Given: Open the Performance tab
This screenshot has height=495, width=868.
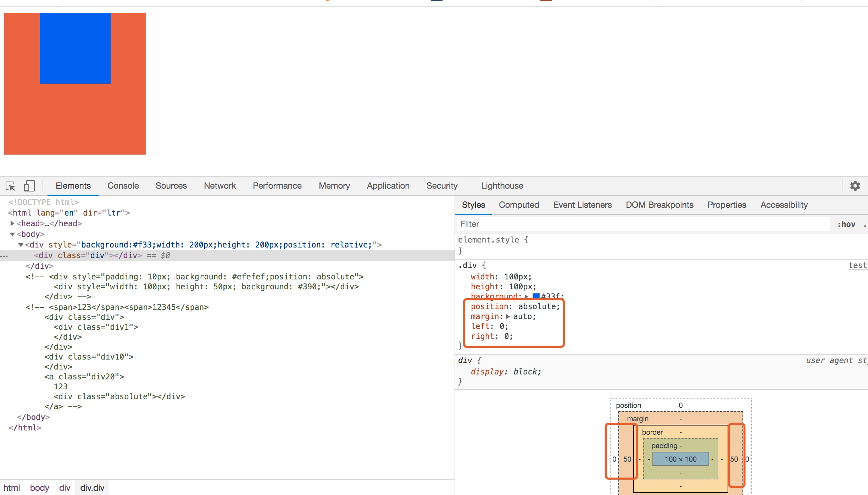Looking at the screenshot, I should [x=277, y=186].
